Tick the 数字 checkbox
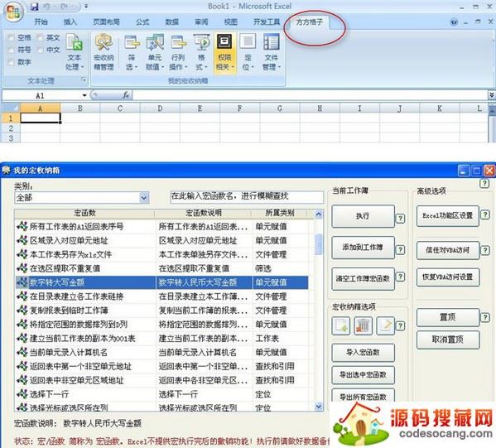Viewport: 496px width, 448px height. (x=11, y=62)
